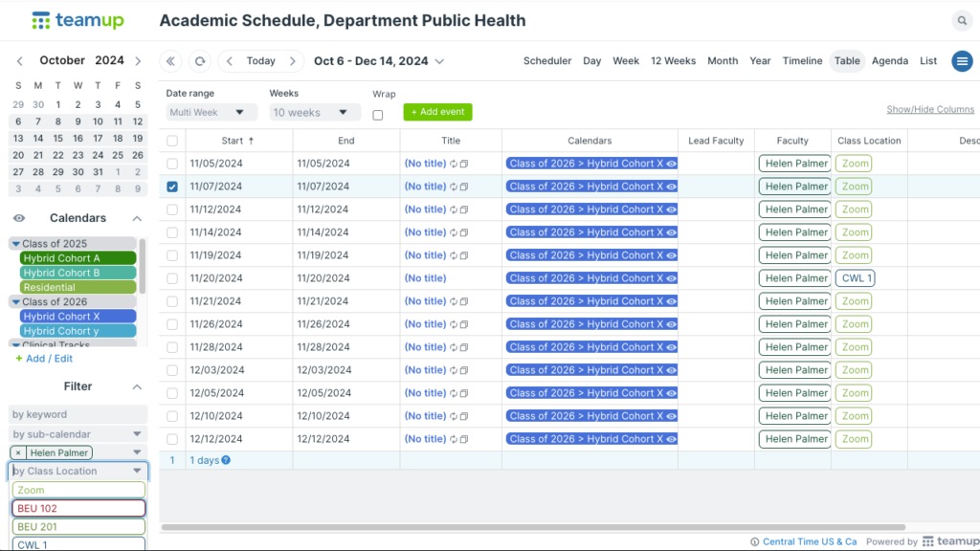This screenshot has height=551, width=980.
Task: Sort by Start column arrow
Action: coord(252,141)
